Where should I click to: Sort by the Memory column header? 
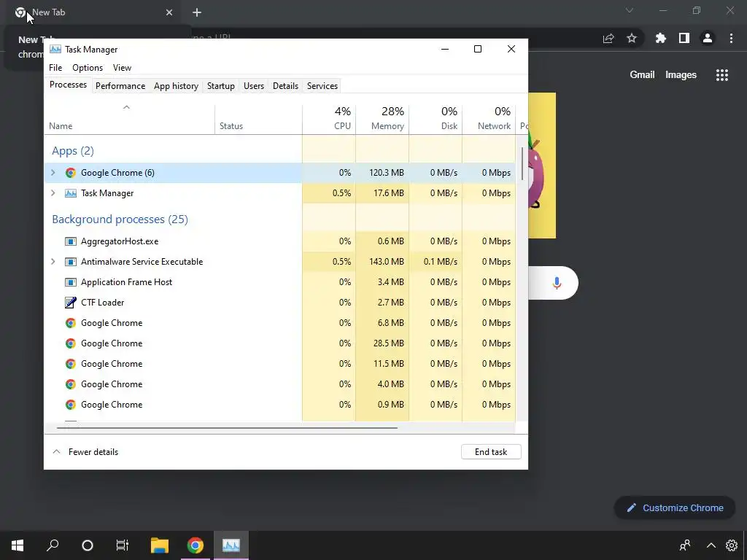tap(382, 120)
